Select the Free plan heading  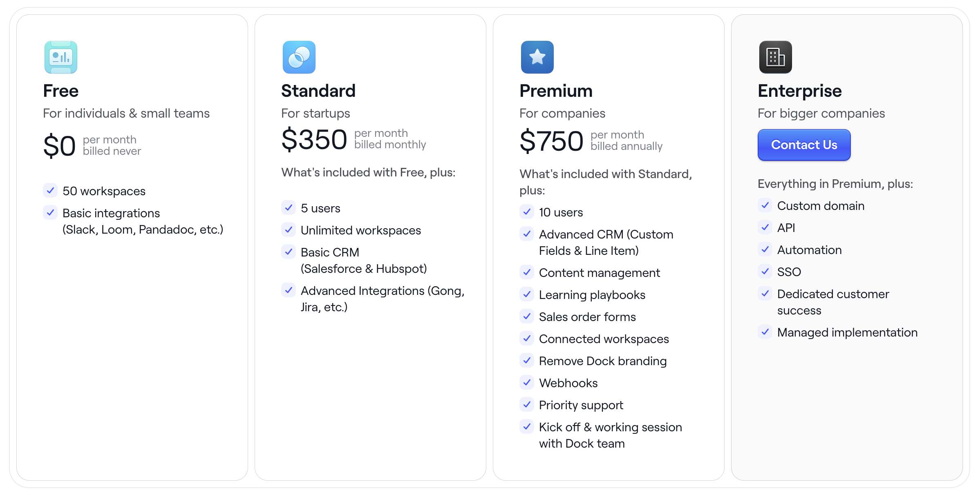(61, 91)
